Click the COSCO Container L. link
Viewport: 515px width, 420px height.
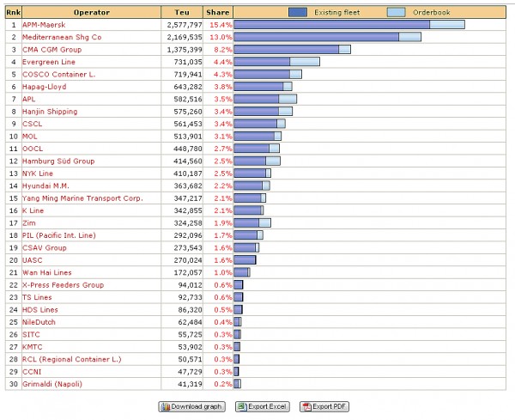point(57,75)
